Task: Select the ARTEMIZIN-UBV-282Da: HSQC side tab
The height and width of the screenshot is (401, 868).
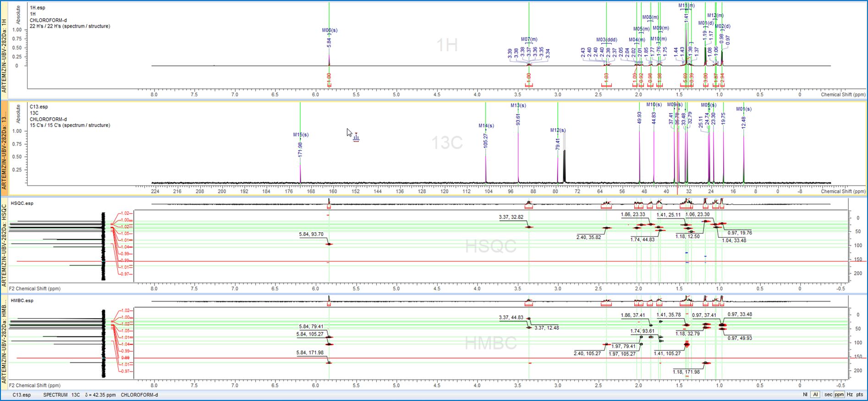Action: pos(4,245)
